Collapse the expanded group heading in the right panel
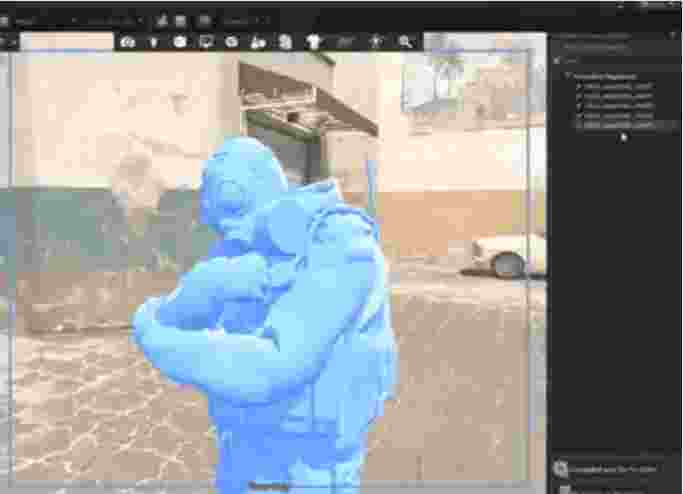This screenshot has width=683, height=494. 568,76
